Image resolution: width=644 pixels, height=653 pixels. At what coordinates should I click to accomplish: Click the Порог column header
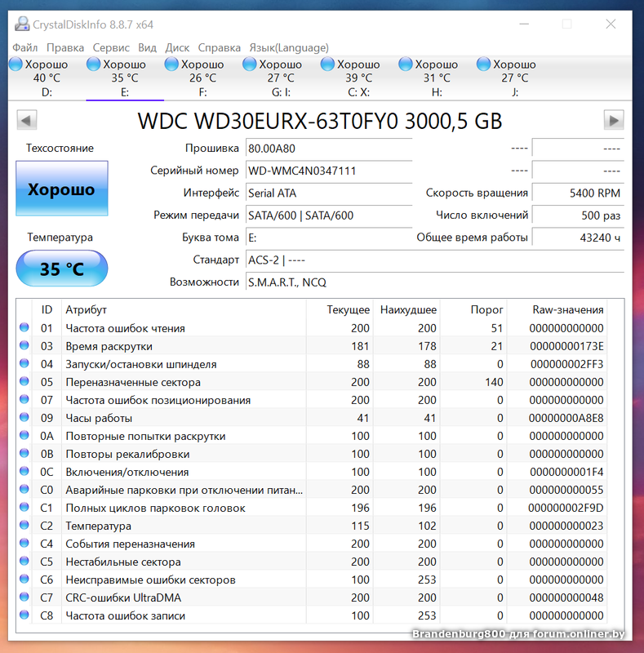pyautogui.click(x=486, y=310)
